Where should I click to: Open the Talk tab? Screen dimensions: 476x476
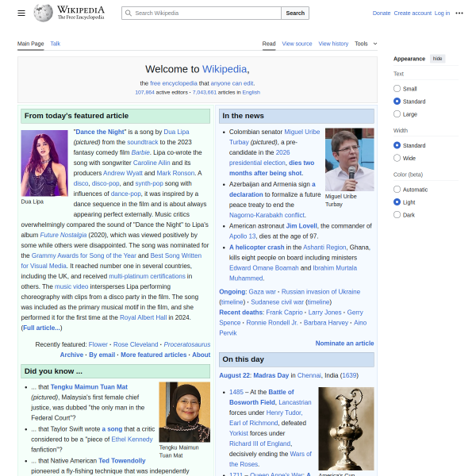tap(56, 44)
